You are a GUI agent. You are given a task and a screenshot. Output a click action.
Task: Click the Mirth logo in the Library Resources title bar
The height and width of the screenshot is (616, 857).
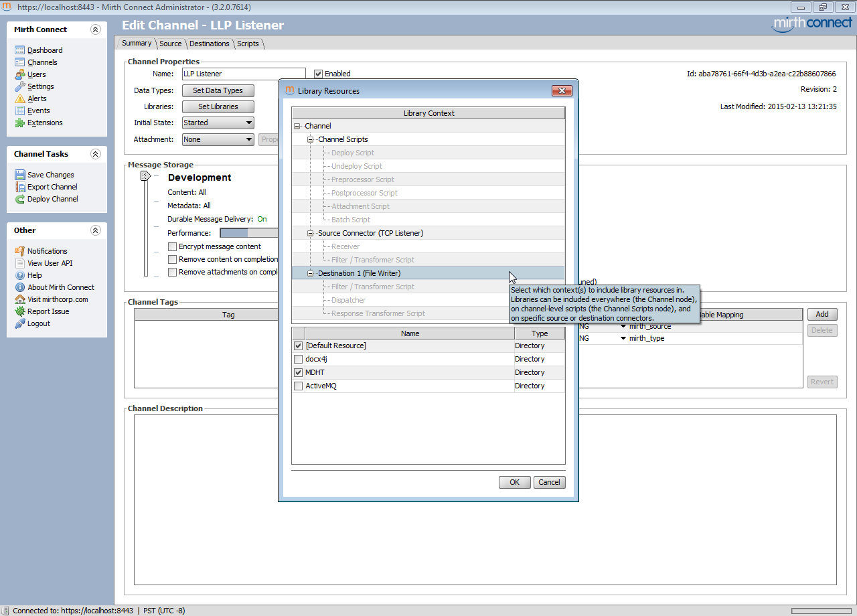pos(290,90)
